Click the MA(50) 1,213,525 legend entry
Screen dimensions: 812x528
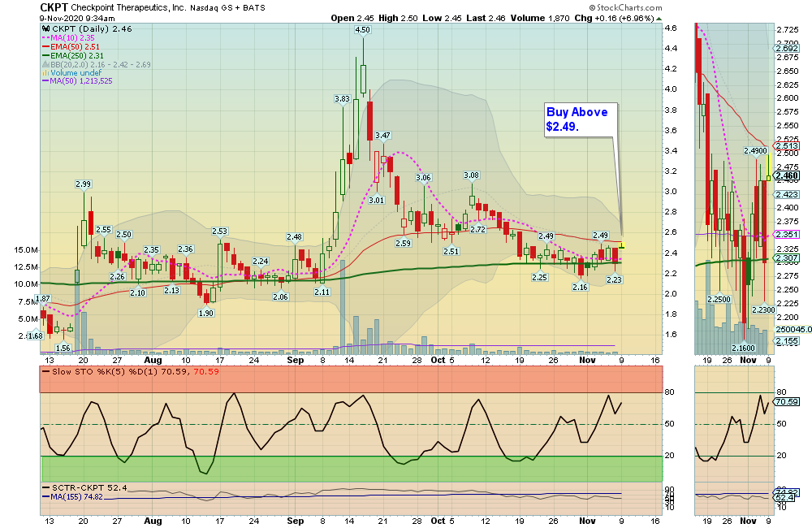click(77, 81)
